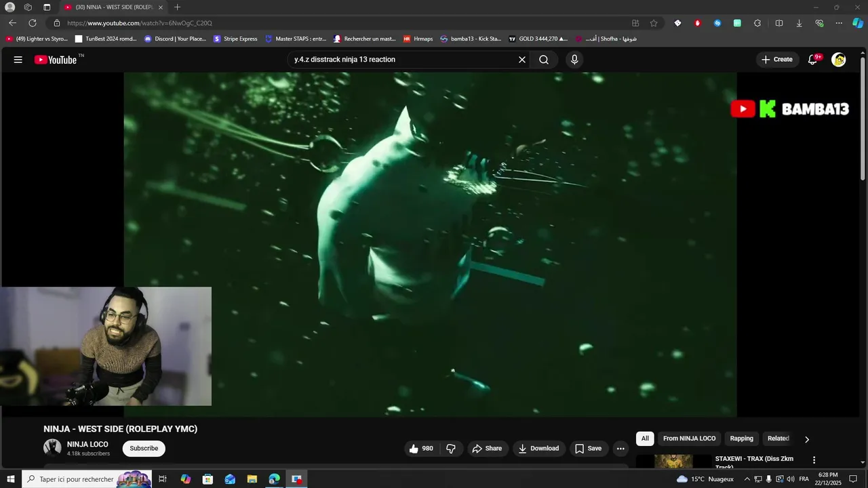
Task: Open browser tab actions menu
Action: (47, 7)
